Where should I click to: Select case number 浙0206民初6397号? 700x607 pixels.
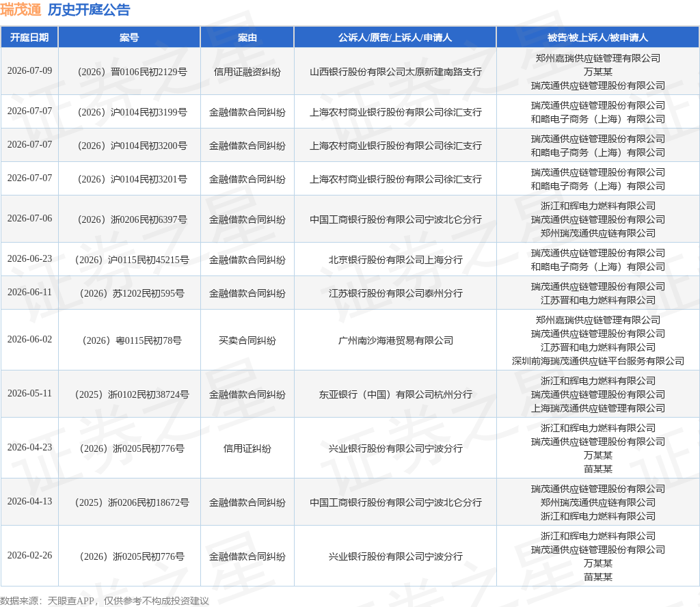(132, 219)
